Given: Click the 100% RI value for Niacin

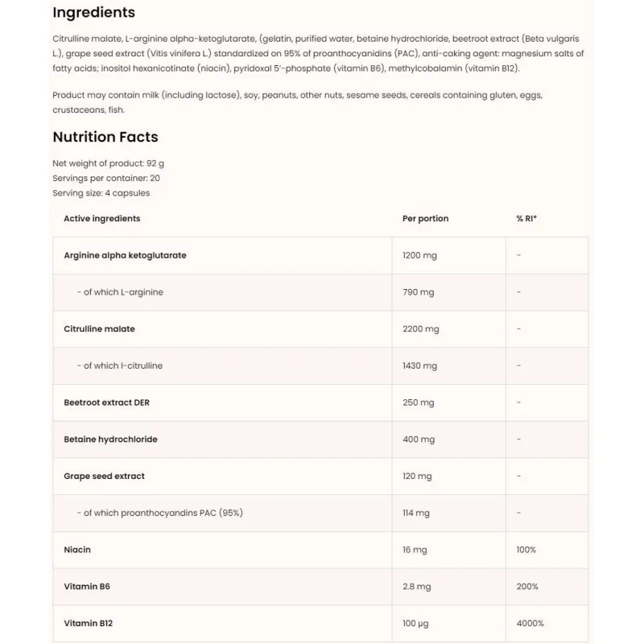Looking at the screenshot, I should tap(526, 550).
